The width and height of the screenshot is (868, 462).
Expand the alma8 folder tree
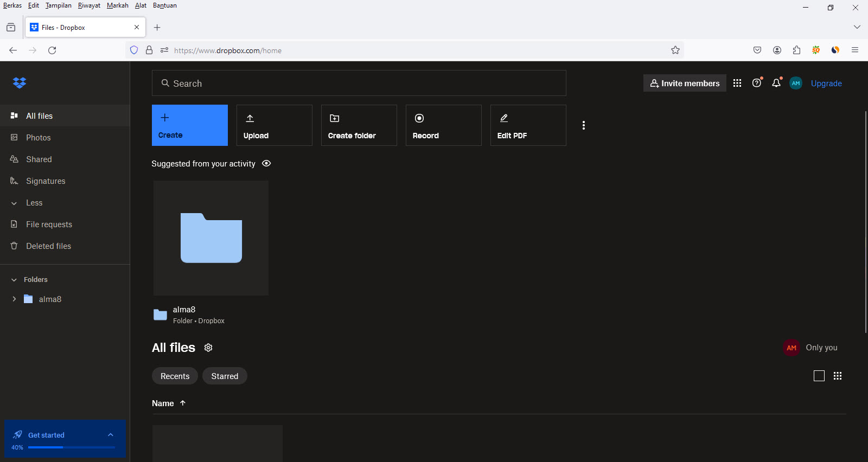click(x=14, y=299)
